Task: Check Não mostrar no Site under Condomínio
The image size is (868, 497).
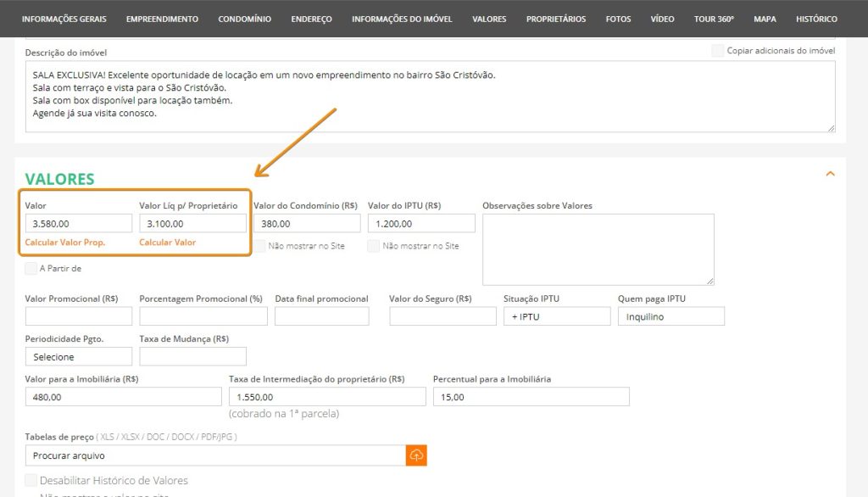Action: [259, 246]
